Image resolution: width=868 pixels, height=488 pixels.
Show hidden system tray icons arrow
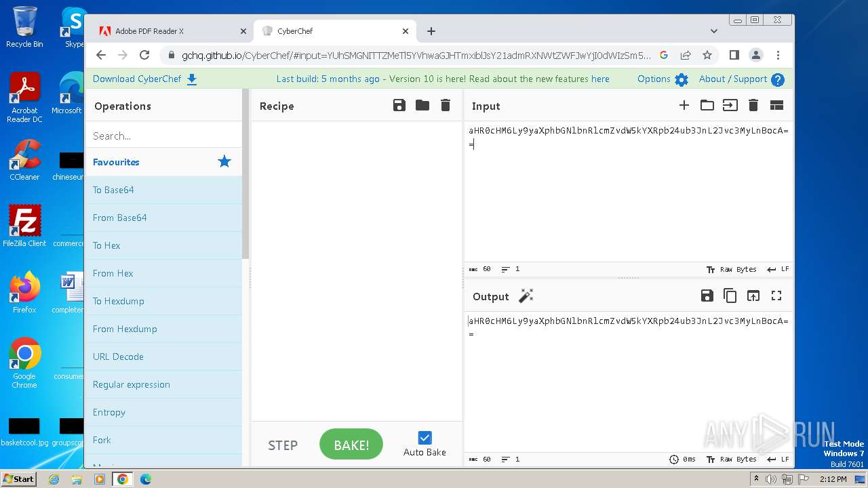coord(756,479)
